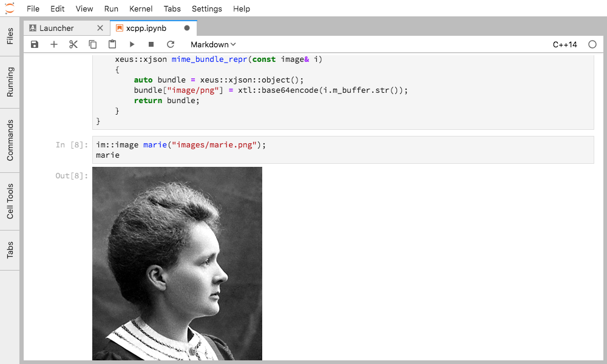Screen dimensions: 607x364
Task: Open the Settings menu
Action: click(206, 8)
